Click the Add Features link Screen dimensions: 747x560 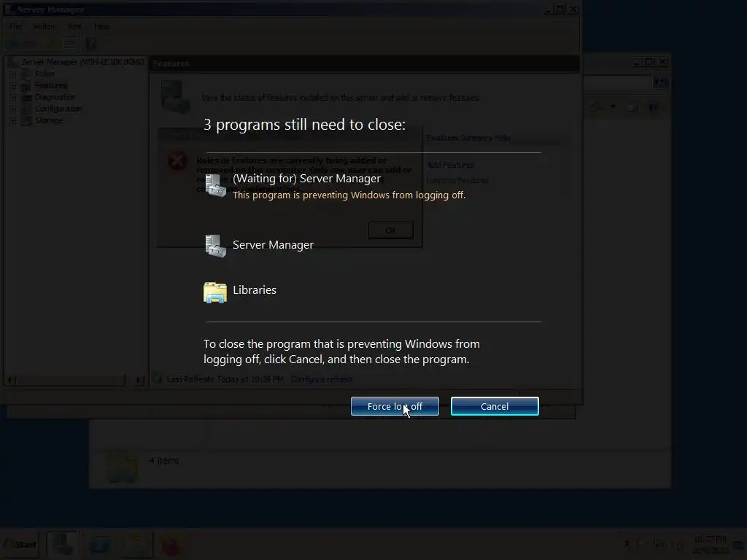pos(451,166)
